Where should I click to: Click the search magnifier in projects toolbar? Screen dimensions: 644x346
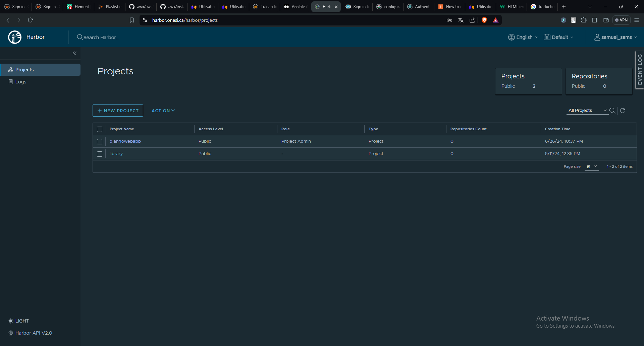pos(612,111)
